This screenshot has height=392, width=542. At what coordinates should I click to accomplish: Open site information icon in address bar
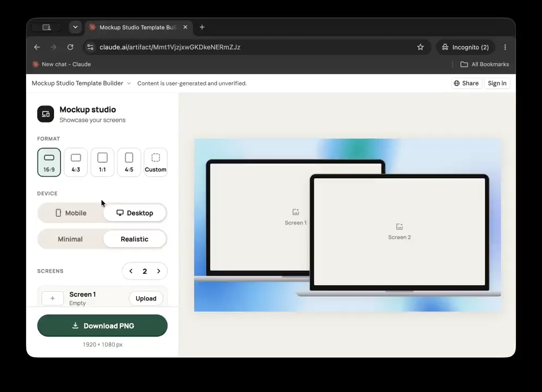click(x=90, y=47)
